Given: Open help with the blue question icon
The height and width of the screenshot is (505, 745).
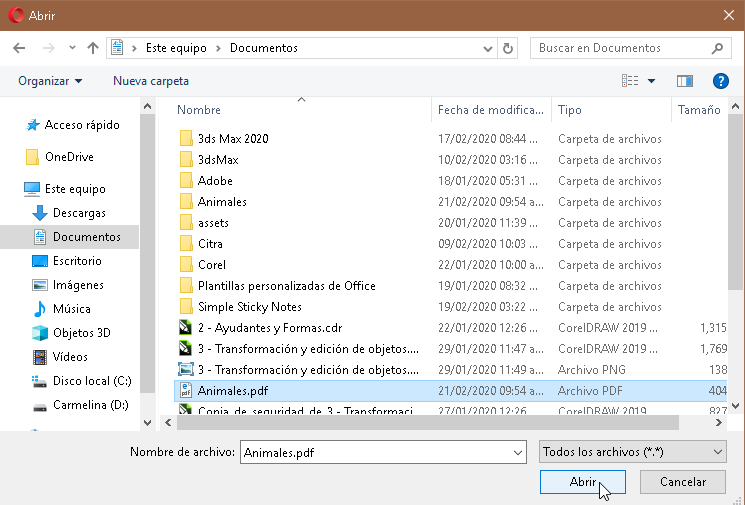Looking at the screenshot, I should [720, 81].
